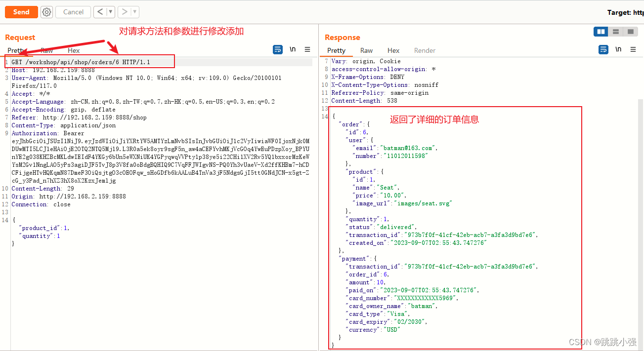Toggle word wrap icon in Response panel

pyautogui.click(x=603, y=49)
